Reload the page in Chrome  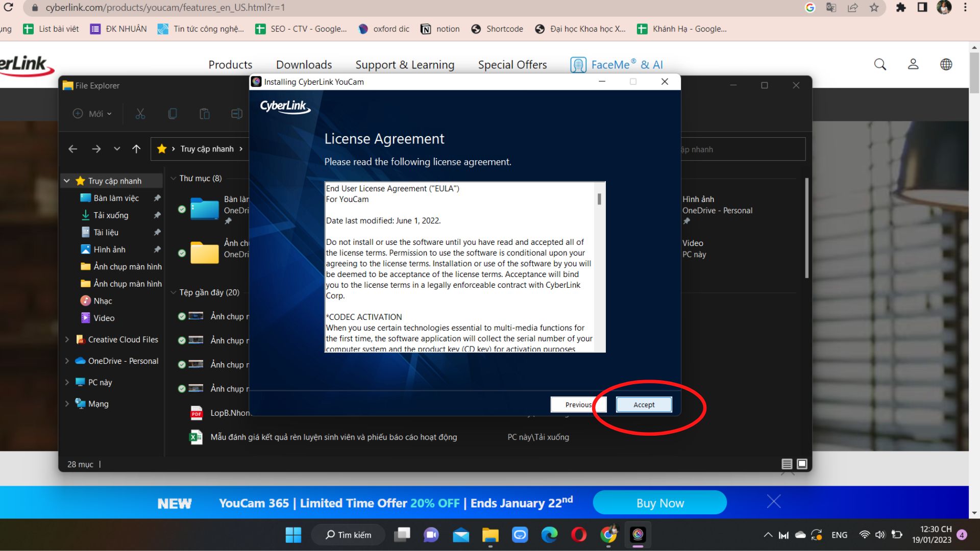[9, 8]
